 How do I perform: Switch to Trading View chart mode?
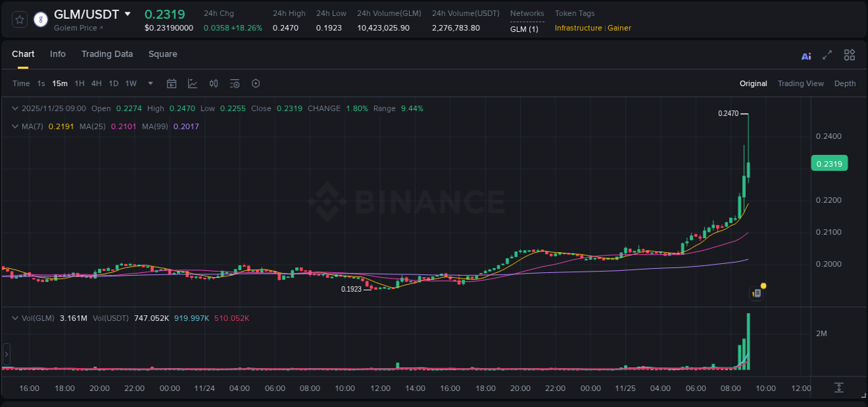801,83
